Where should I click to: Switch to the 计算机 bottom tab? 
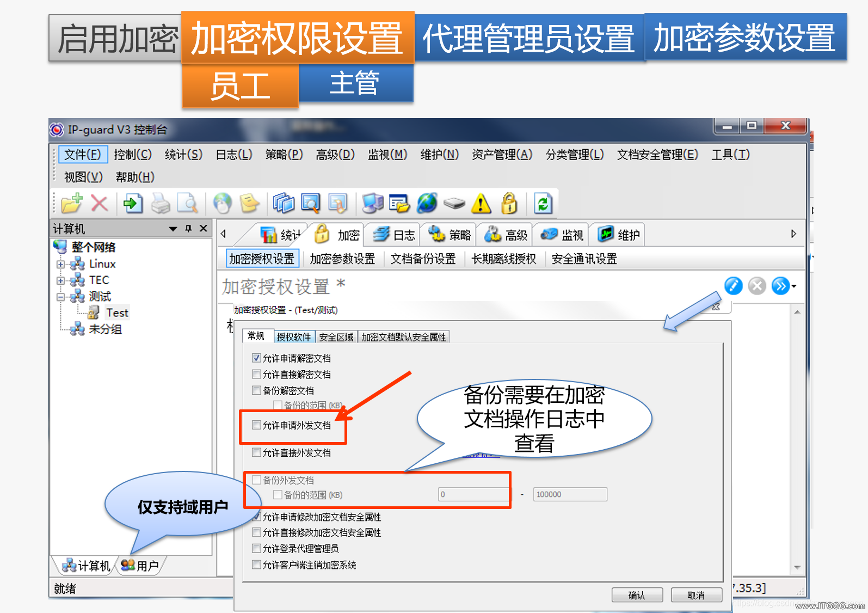[x=86, y=566]
